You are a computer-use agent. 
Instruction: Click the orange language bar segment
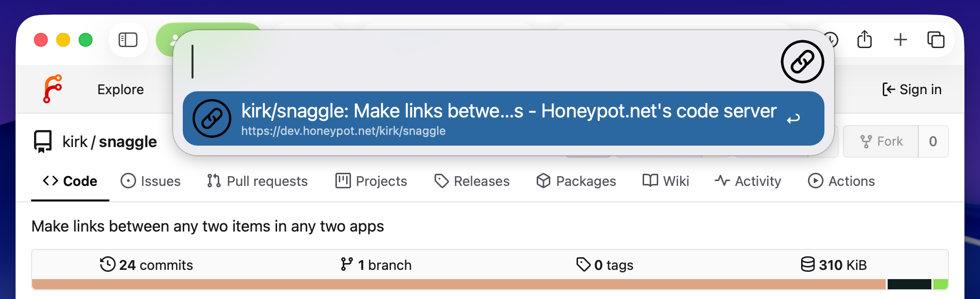pyautogui.click(x=458, y=284)
